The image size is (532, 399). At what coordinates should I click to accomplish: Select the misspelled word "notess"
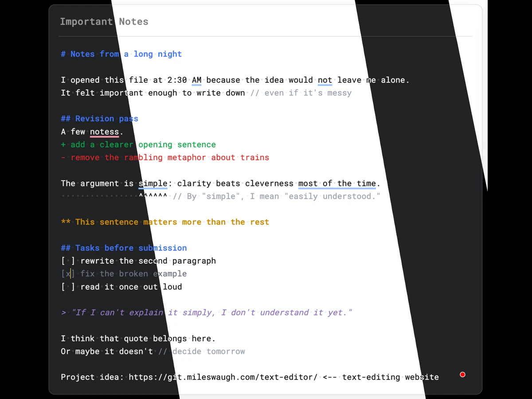[104, 132]
